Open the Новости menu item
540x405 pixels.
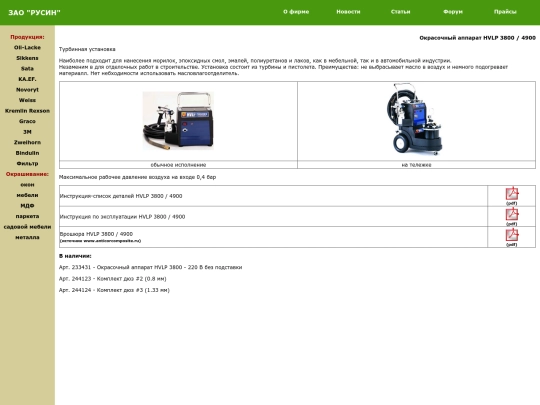[x=348, y=12]
